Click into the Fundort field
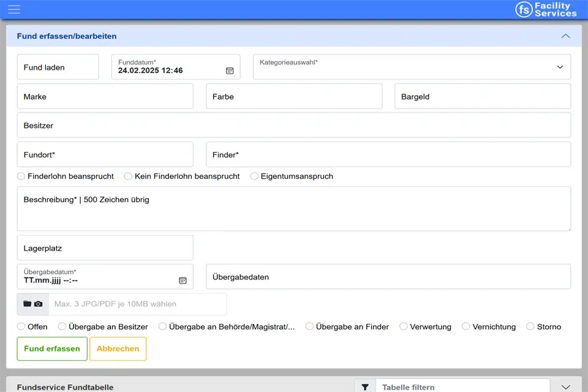588x392 pixels. (105, 154)
